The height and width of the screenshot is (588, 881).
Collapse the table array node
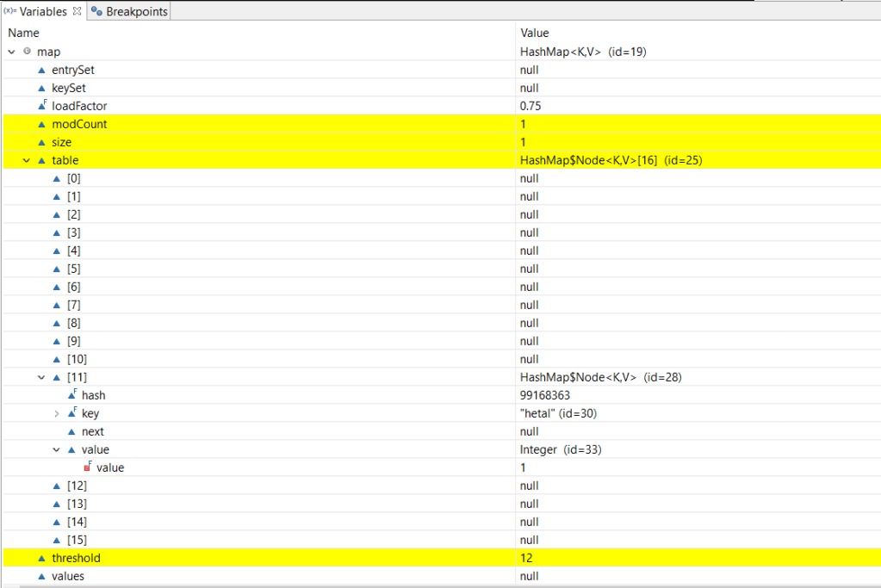[x=26, y=160]
